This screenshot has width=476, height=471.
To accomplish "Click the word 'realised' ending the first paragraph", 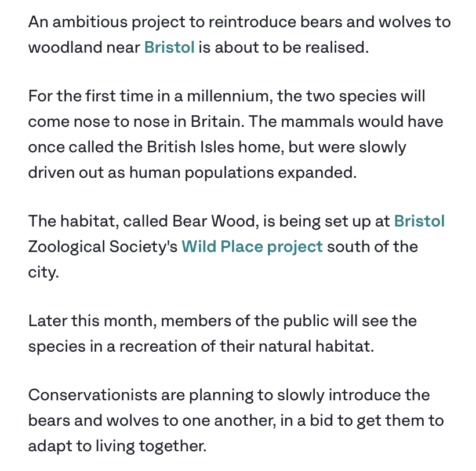I will pos(337,48).
